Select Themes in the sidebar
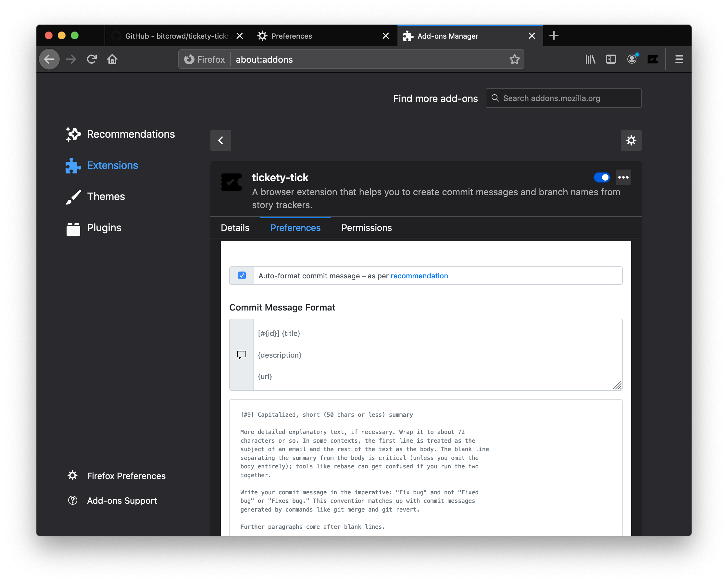Viewport: 728px width, 584px height. (x=106, y=197)
